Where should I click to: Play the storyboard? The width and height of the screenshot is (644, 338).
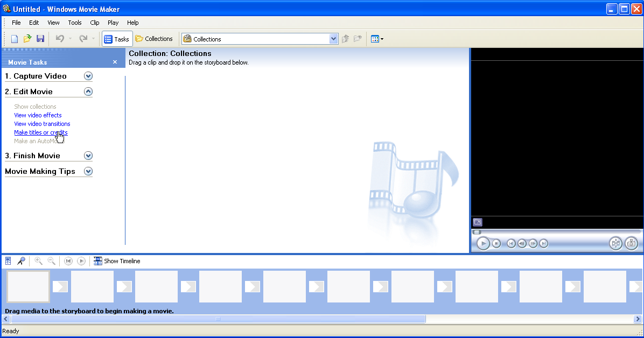click(81, 261)
